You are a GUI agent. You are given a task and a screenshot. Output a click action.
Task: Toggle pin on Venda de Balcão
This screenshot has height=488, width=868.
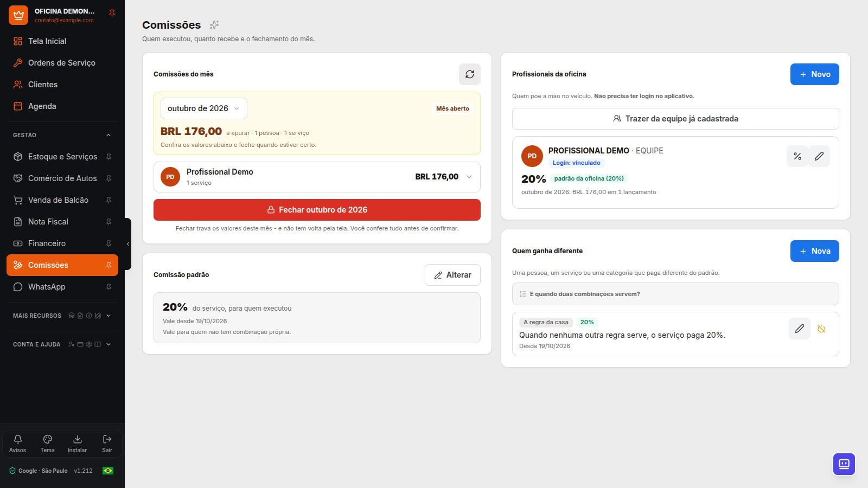[x=108, y=200]
